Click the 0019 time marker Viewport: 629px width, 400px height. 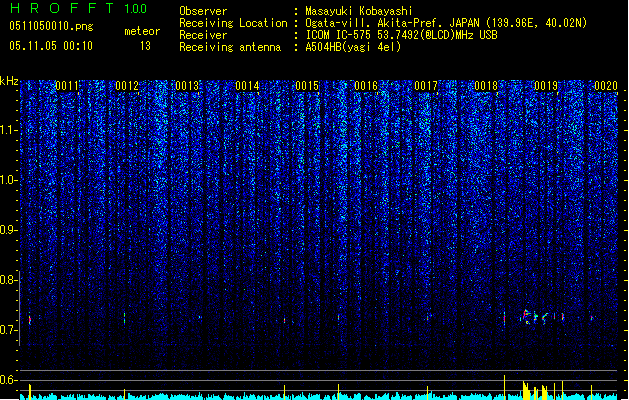[546, 86]
